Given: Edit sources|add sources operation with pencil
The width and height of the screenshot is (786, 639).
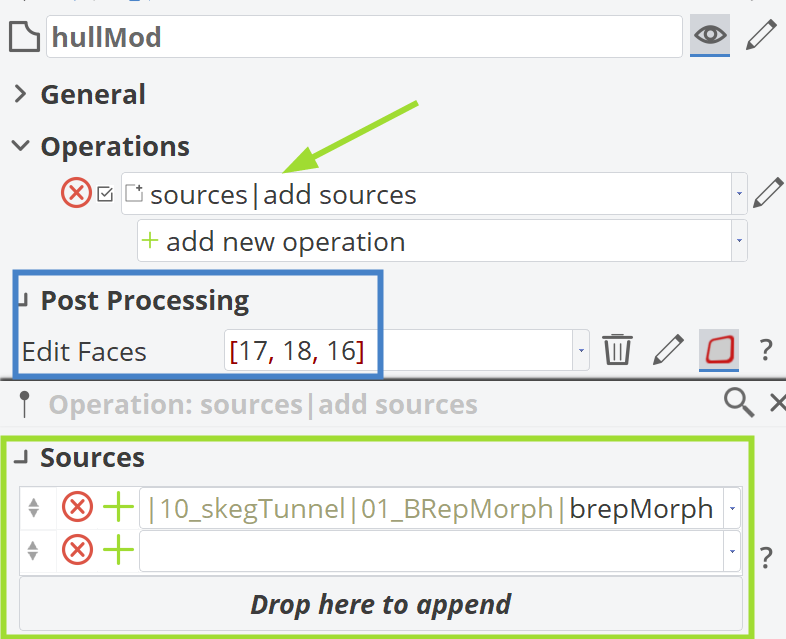Looking at the screenshot, I should tap(767, 193).
